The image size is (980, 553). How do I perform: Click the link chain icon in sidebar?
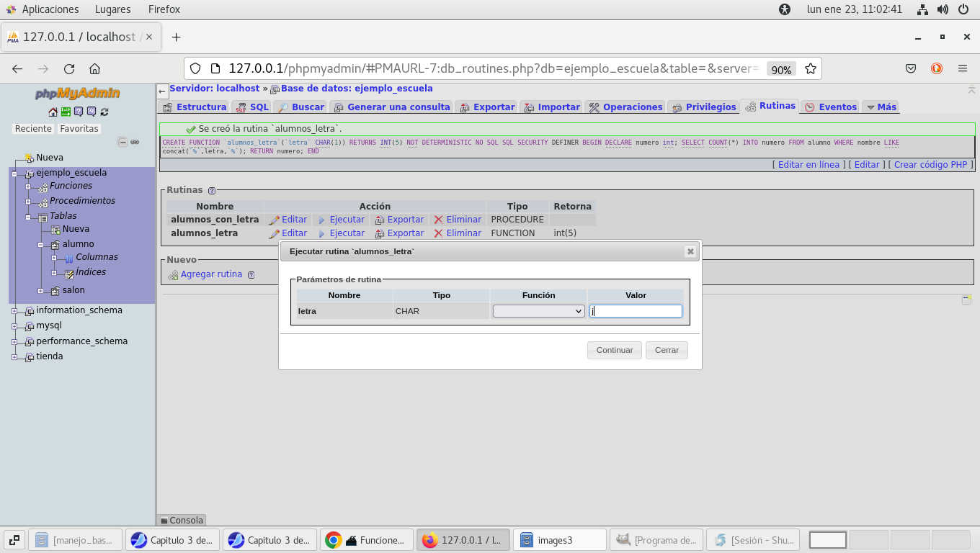(x=135, y=142)
